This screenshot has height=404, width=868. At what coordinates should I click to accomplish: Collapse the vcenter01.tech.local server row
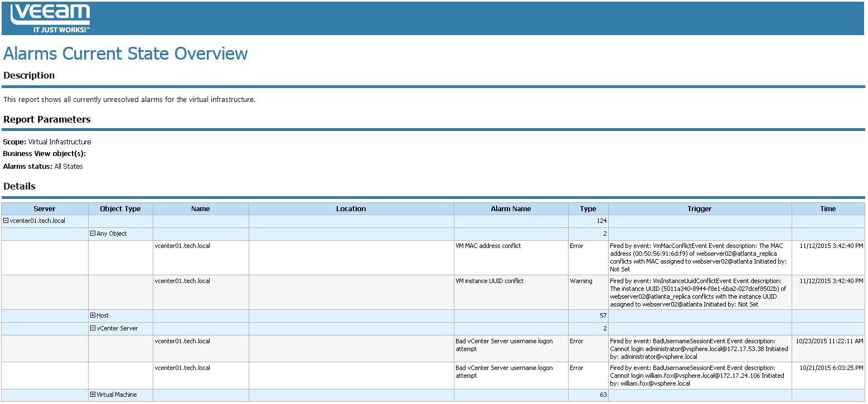coord(6,221)
